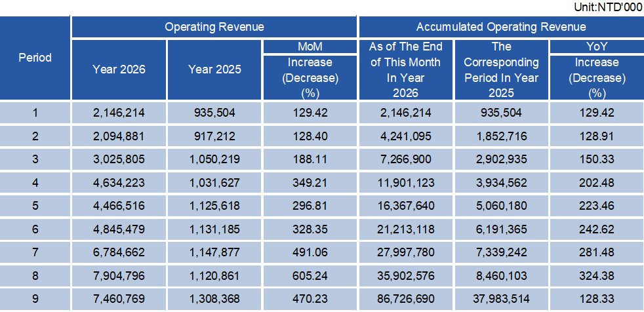Click the 16,367,640 cell
Image resolution: width=644 pixels, height=312 pixels.
tap(406, 206)
